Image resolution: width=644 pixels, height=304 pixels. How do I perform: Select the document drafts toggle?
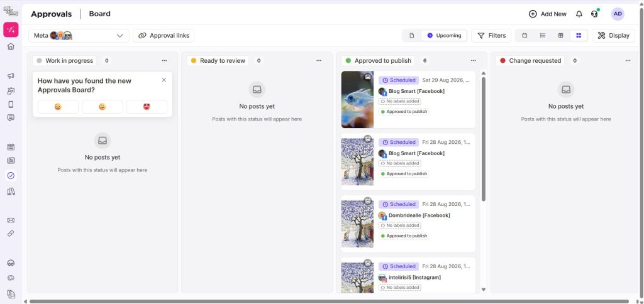412,36
